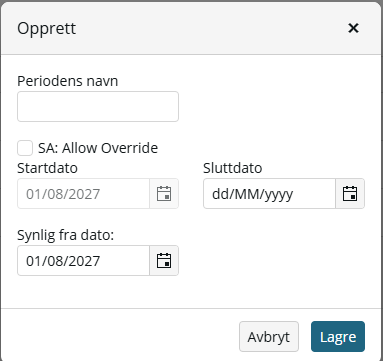
Task: Open the Startdato calendar picker
Action: pos(164,194)
